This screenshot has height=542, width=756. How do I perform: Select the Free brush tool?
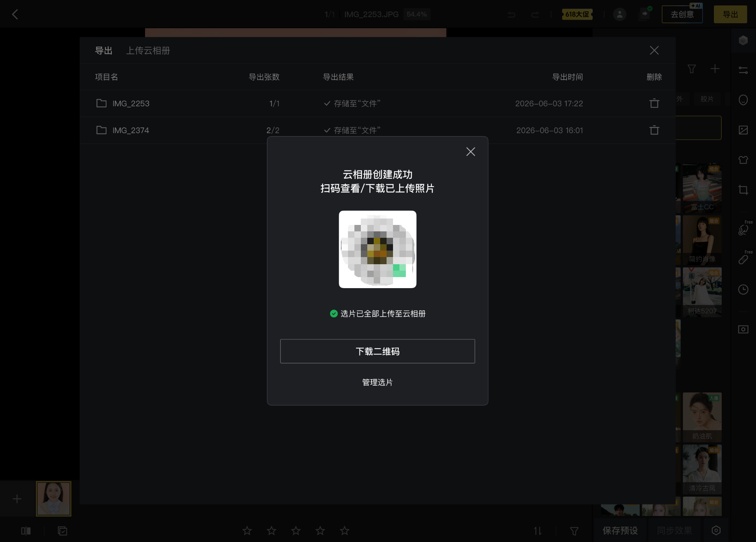pos(743,230)
